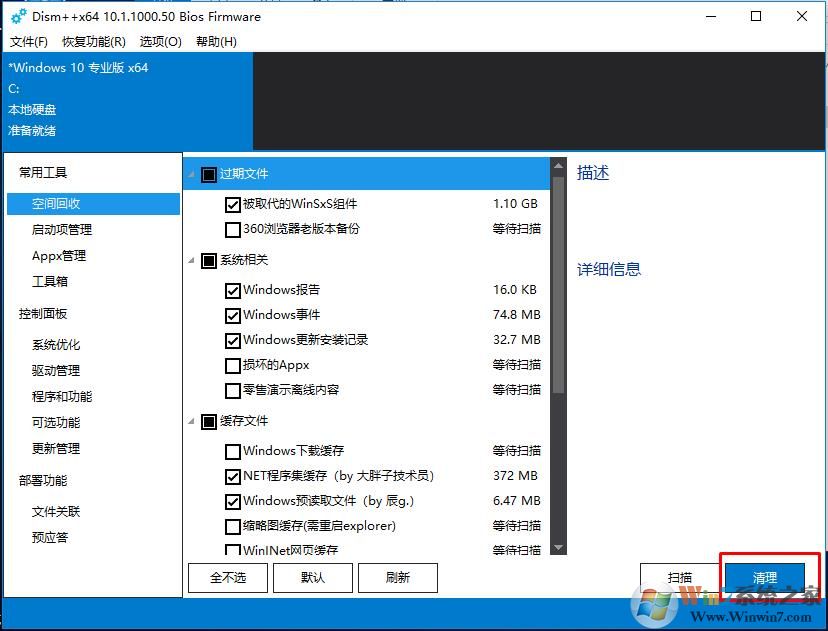This screenshot has width=828, height=631.
Task: Click the 常用工具 group header
Action: (43, 173)
